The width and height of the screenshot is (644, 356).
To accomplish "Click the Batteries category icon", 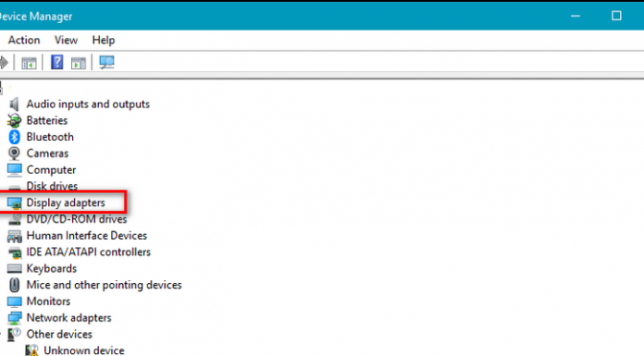I will coord(15,121).
